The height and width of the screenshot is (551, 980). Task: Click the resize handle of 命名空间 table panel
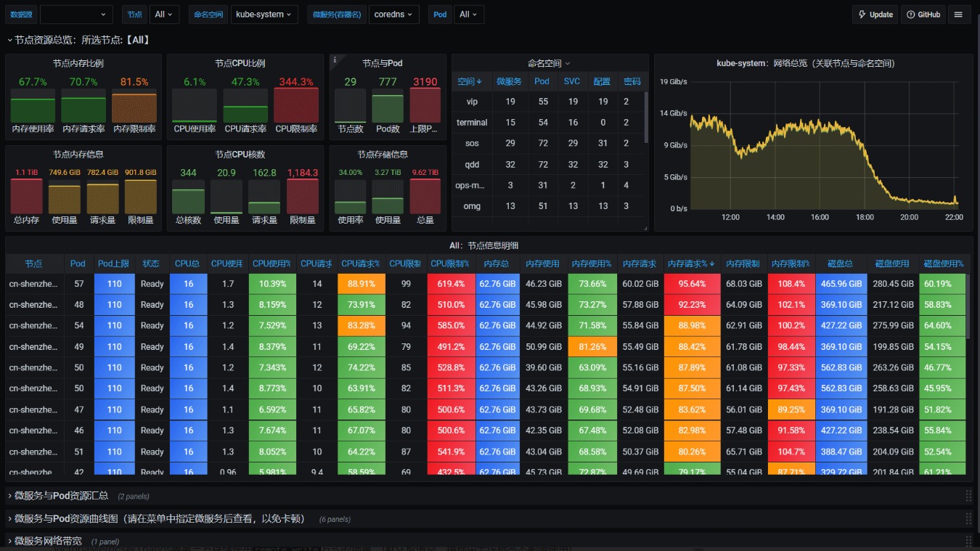tap(646, 228)
